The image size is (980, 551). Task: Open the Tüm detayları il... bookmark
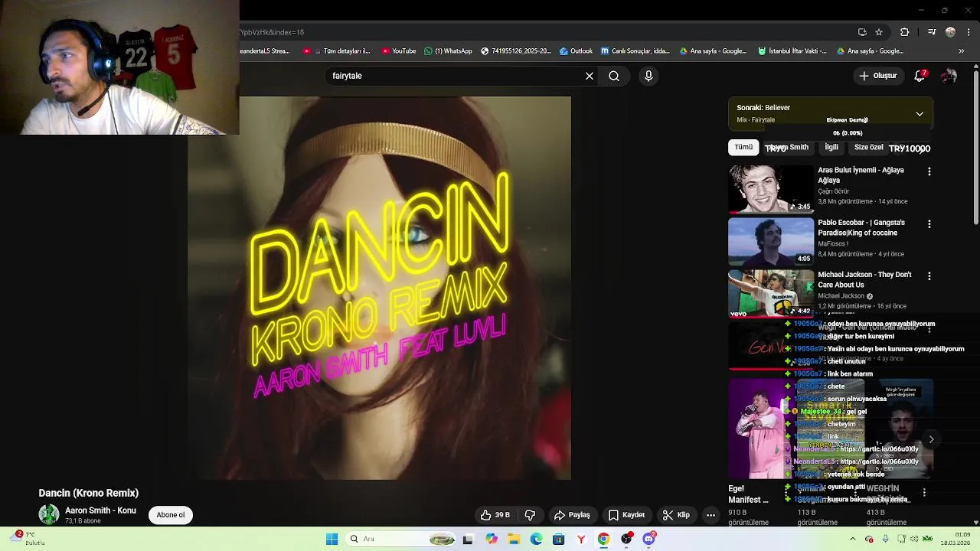(336, 51)
